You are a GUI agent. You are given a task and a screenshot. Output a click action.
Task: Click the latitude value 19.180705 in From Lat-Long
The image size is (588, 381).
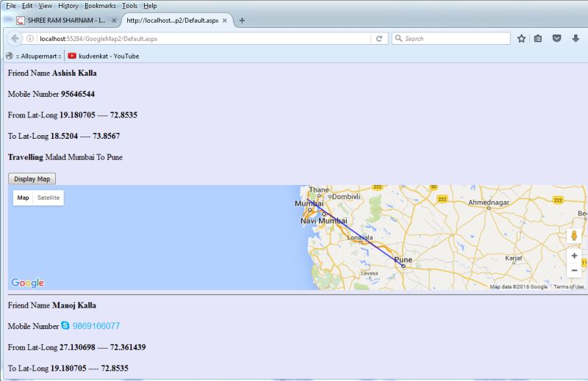77,115
